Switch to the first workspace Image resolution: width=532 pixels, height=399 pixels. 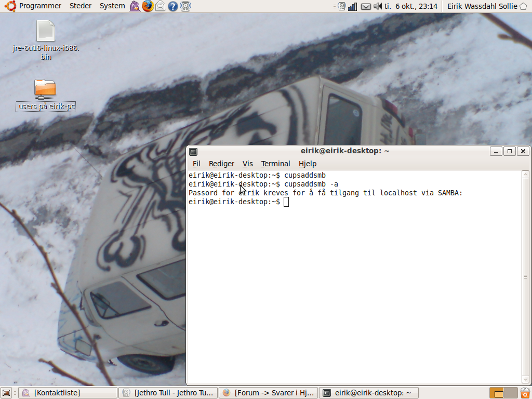tap(497, 393)
